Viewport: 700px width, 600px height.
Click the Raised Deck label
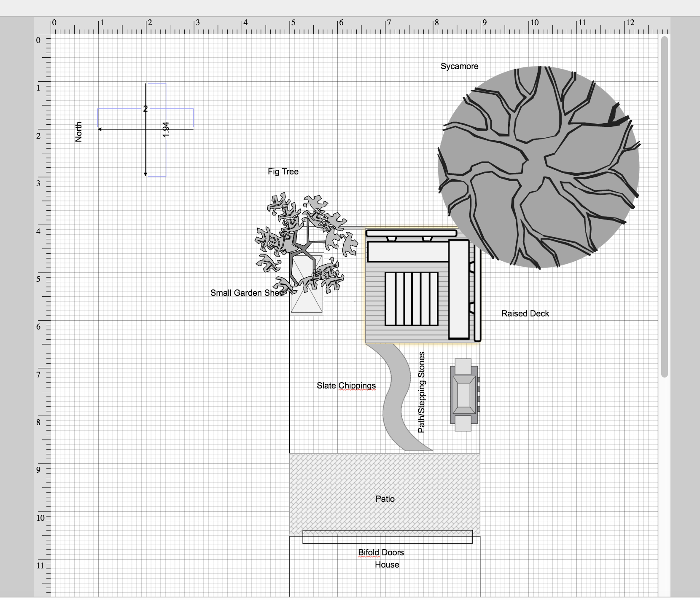coord(525,313)
